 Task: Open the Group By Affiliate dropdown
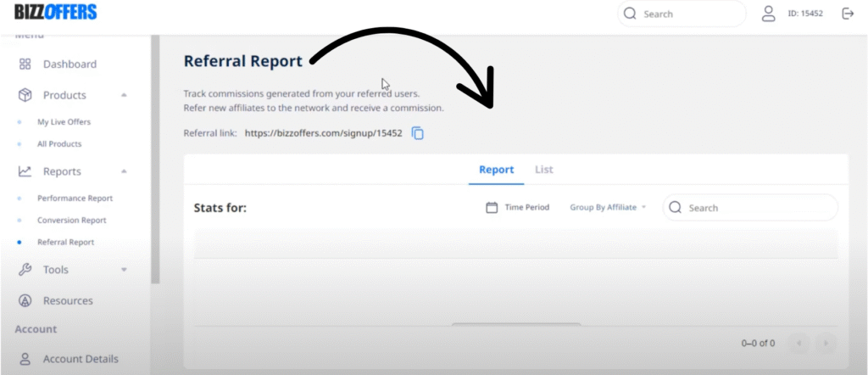click(608, 208)
